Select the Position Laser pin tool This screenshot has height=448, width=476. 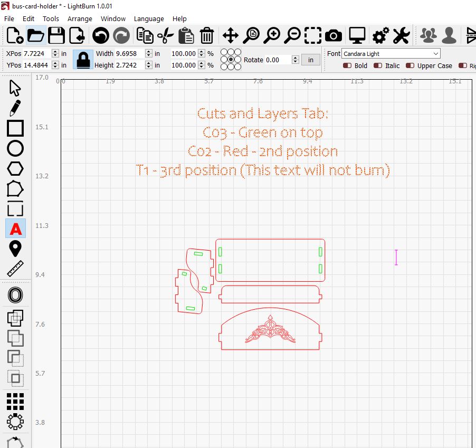[15, 249]
